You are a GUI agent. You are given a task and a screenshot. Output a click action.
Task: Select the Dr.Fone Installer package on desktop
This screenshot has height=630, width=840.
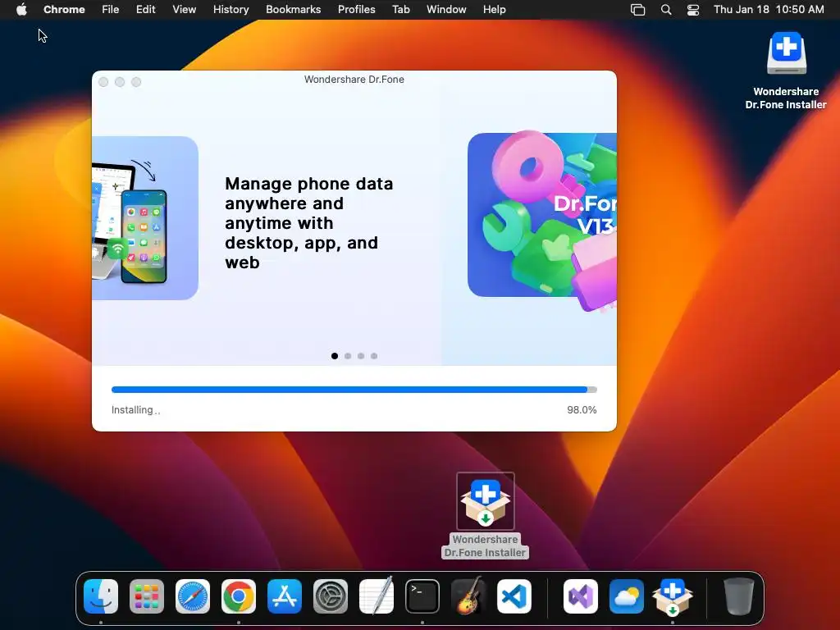point(486,501)
